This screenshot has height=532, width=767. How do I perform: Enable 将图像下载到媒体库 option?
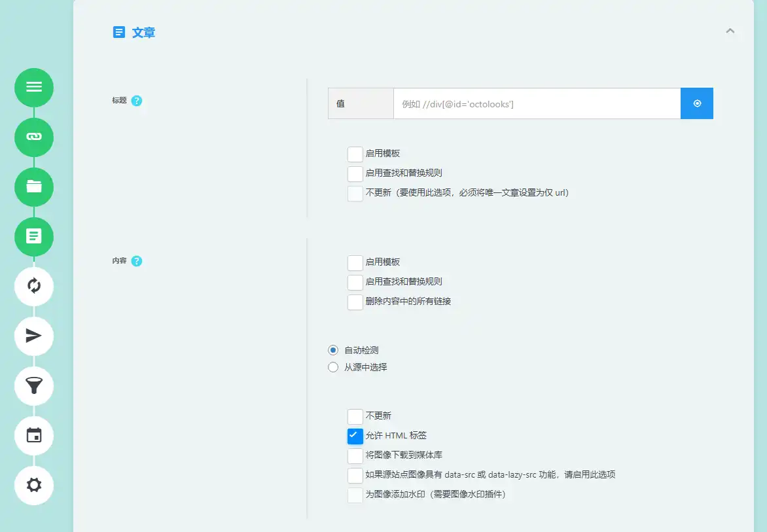click(355, 455)
